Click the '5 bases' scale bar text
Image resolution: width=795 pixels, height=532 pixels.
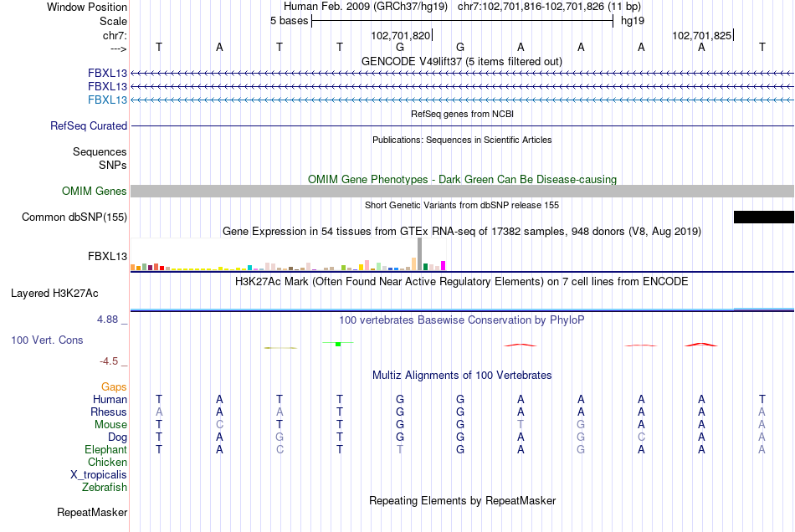pos(289,21)
